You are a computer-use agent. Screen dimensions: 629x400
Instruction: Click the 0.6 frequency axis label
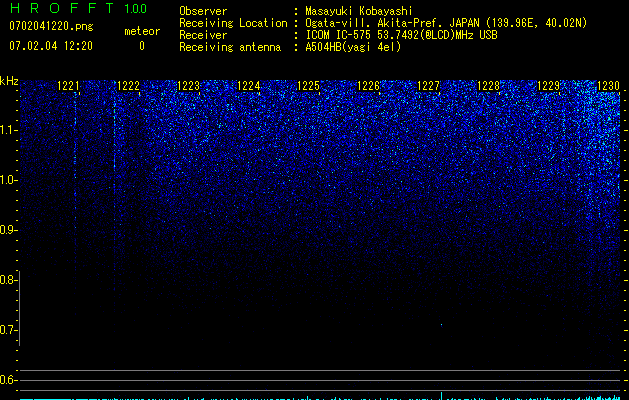click(8, 380)
